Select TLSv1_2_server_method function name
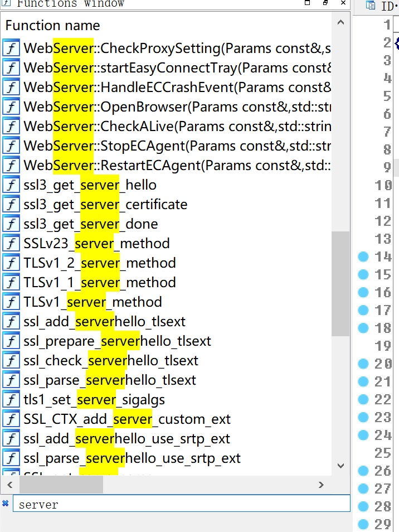This screenshot has width=399, height=532. 99,263
